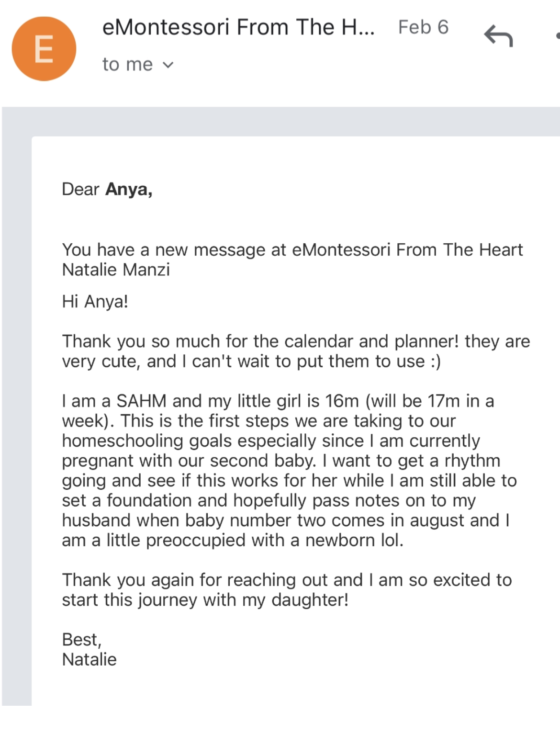Click the bold "Anya," name
Image resolution: width=560 pixels, height=734 pixels.
[129, 190]
